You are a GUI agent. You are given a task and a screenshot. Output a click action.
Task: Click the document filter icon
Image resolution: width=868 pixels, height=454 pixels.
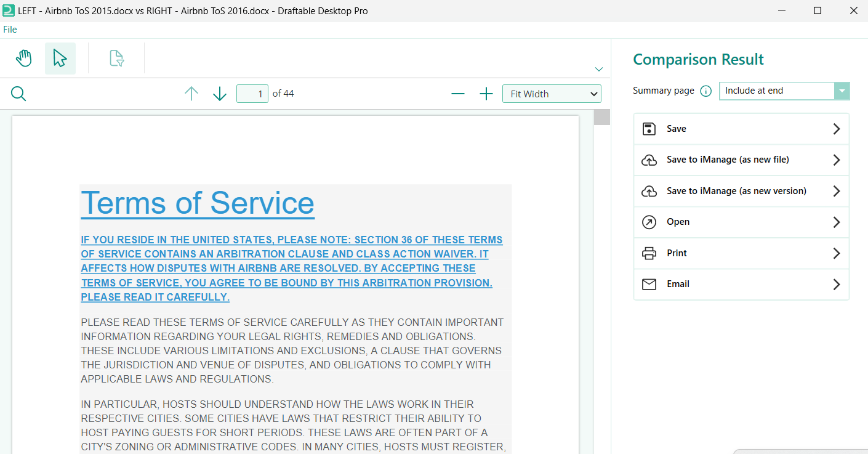click(x=117, y=59)
